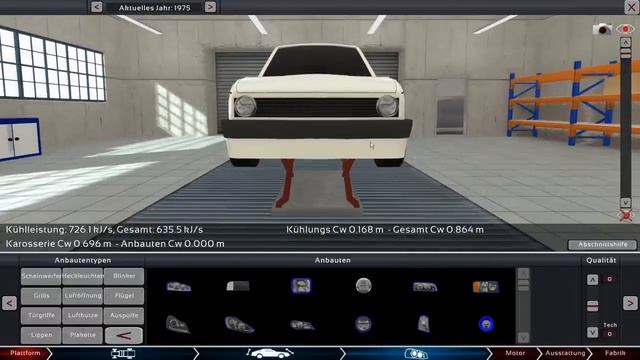
Task: Take a snapshot with the camera icon
Action: (x=602, y=29)
